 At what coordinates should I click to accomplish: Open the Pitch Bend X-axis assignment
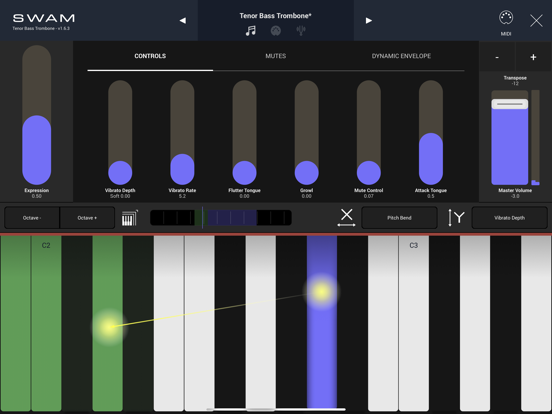(399, 218)
